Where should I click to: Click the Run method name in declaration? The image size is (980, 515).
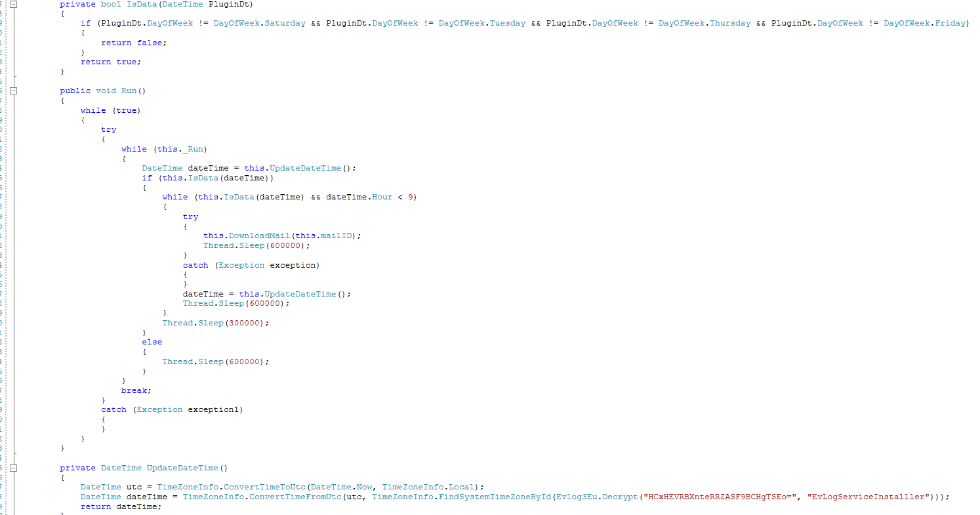[x=129, y=91]
